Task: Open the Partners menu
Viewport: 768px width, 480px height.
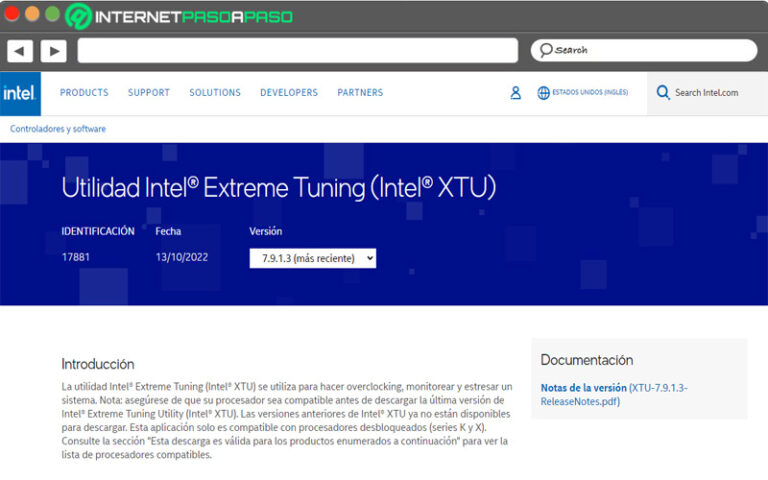Action: 360,93
